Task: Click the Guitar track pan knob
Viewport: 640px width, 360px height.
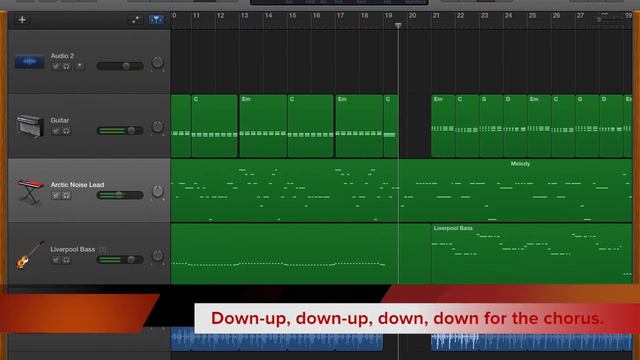Action: pos(158,127)
